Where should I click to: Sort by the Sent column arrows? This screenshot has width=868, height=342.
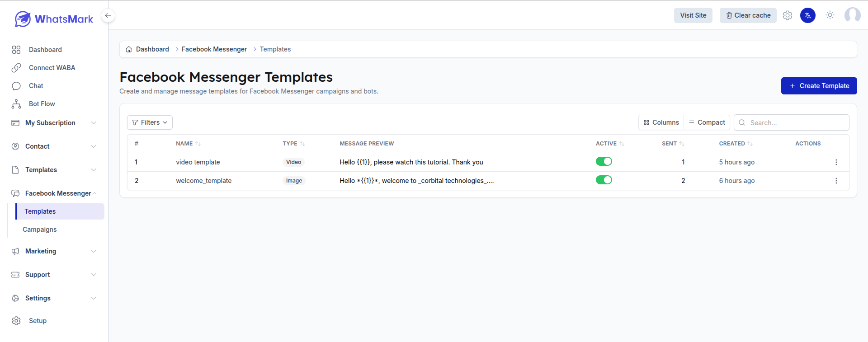tap(682, 144)
